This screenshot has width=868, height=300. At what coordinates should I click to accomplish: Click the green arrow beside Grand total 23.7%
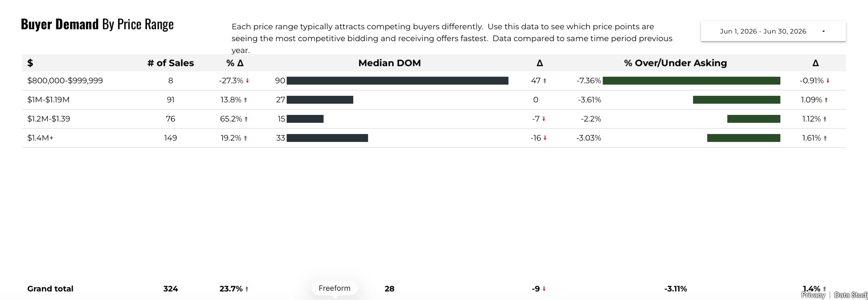[x=247, y=289]
